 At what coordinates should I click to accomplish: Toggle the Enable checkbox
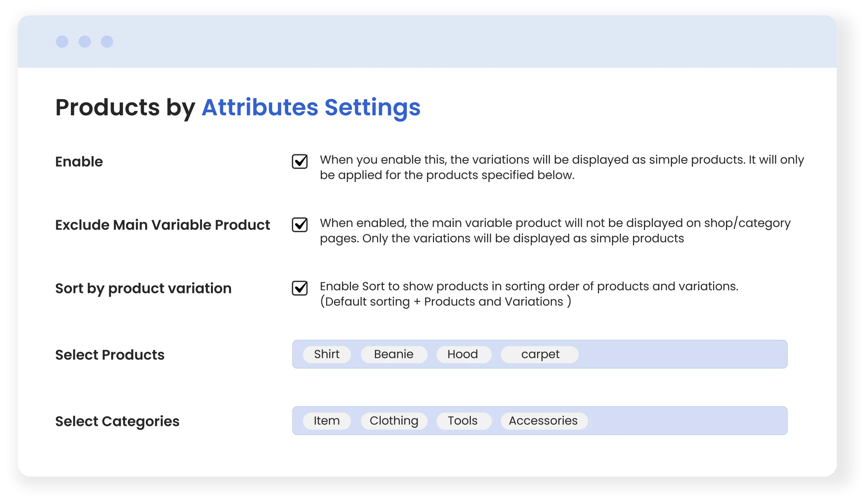tap(300, 161)
